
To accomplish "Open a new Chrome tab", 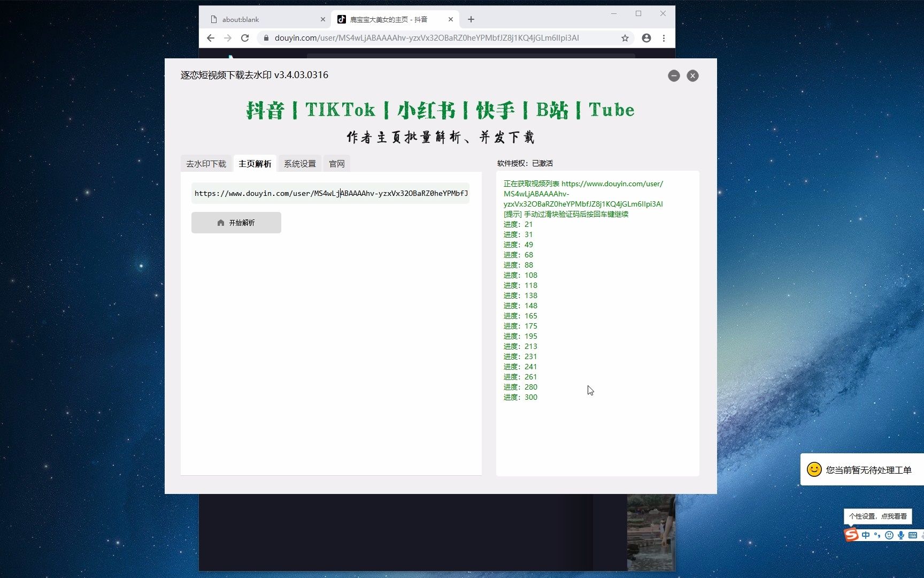I will pyautogui.click(x=471, y=19).
